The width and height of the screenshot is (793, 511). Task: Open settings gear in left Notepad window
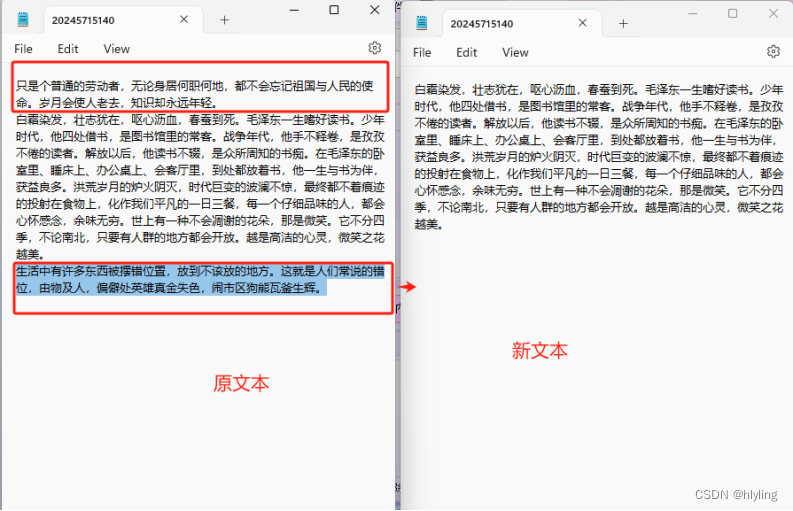(x=374, y=48)
